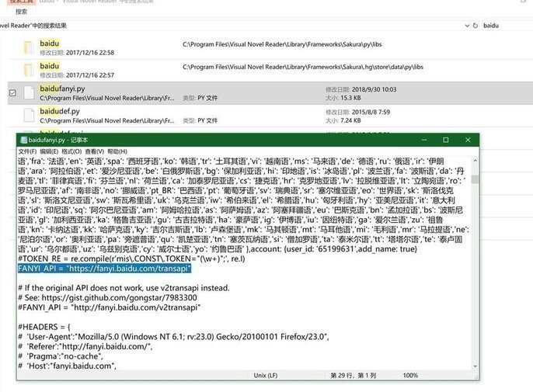Click the baidudef.py file icon
The width and height of the screenshot is (533, 392).
click(29, 115)
